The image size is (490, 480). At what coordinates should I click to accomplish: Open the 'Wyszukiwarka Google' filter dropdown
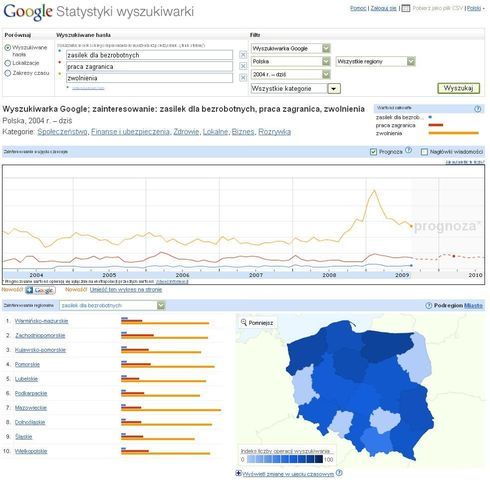[291, 48]
